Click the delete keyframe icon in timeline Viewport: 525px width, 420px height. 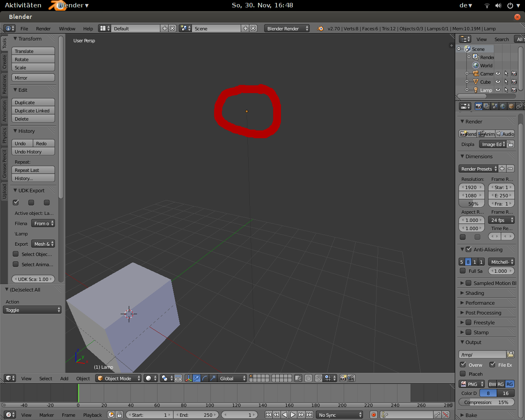coord(445,415)
